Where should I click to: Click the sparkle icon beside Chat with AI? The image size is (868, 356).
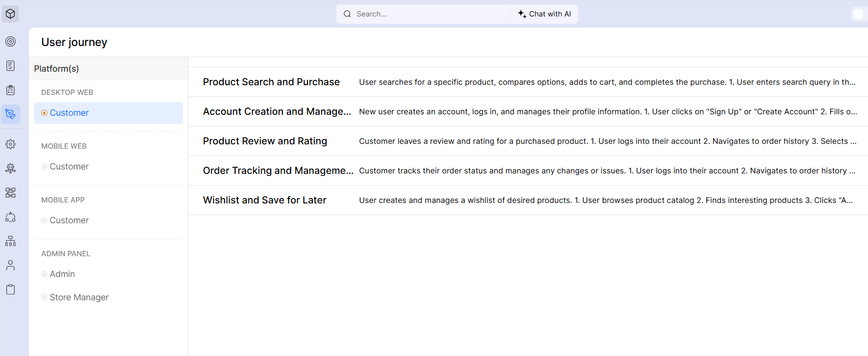pos(522,14)
